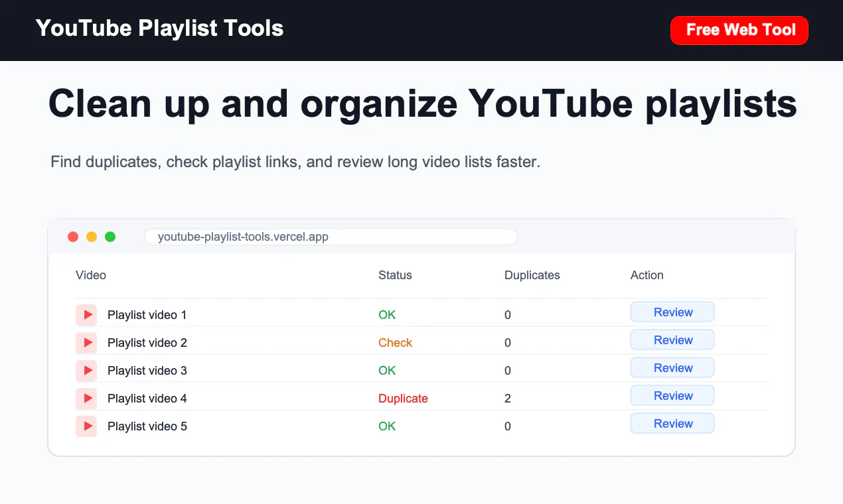Screen dimensions: 843x504
Task: Click the yellow minimize dot of mock browser
Action: tap(92, 237)
